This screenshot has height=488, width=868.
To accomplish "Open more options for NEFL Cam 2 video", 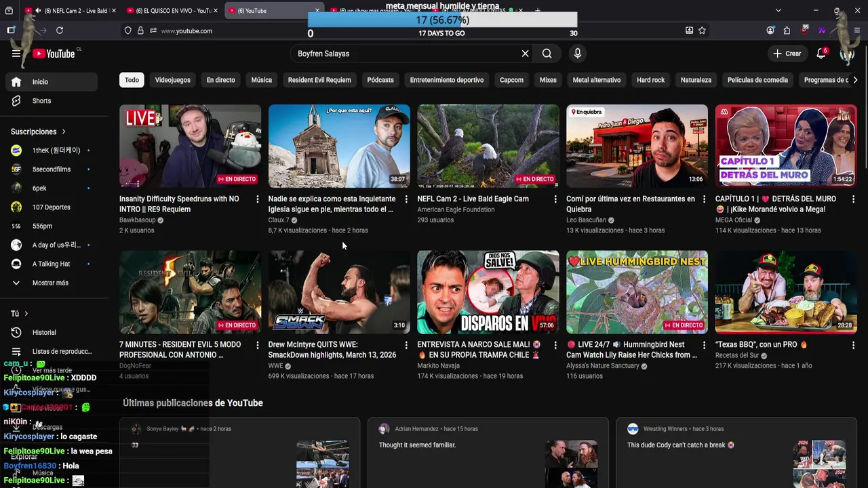I will 555,199.
